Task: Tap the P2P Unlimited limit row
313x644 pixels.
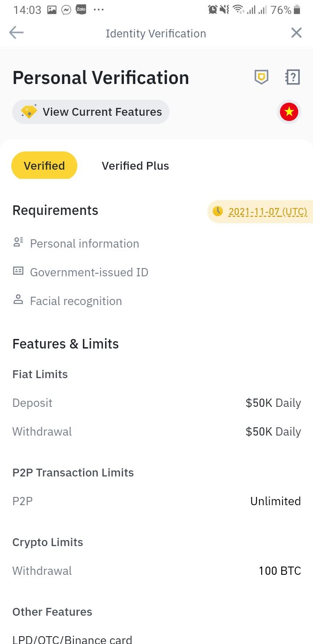Action: point(156,501)
